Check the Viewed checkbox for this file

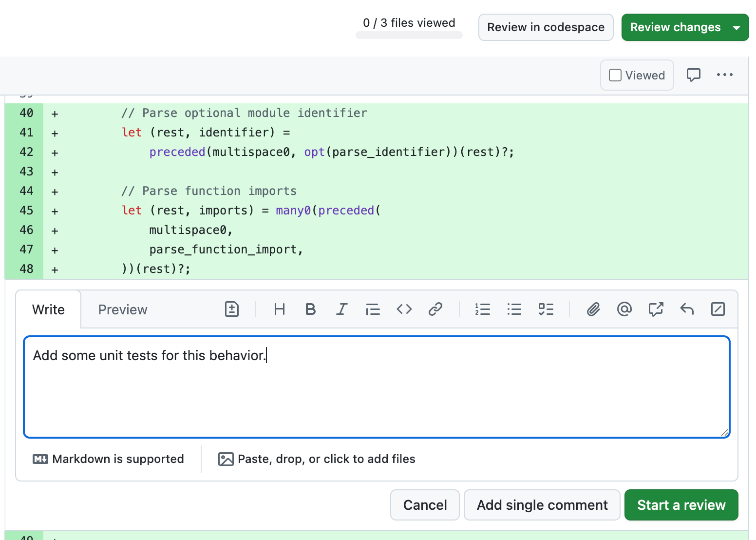615,75
